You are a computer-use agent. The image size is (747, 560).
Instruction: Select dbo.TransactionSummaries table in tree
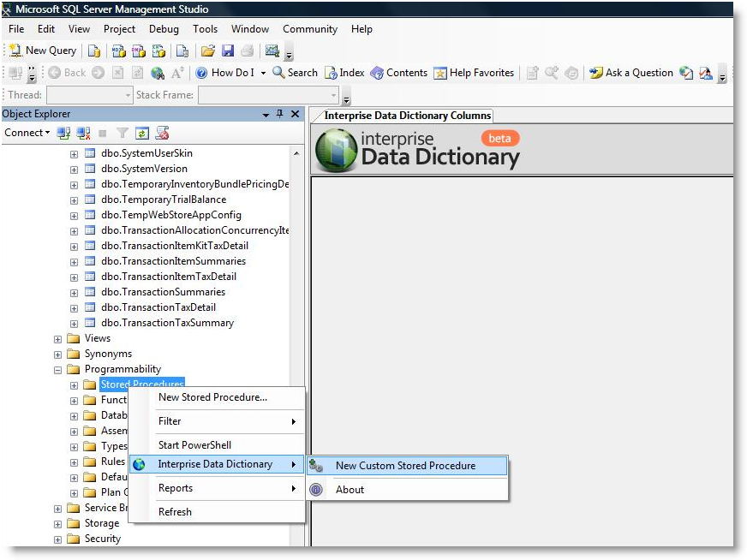pyautogui.click(x=163, y=292)
